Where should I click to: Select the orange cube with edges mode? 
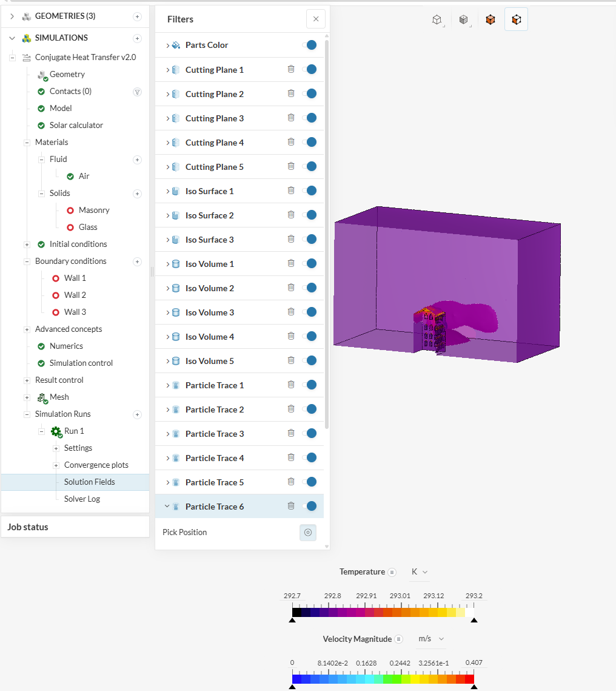click(516, 19)
